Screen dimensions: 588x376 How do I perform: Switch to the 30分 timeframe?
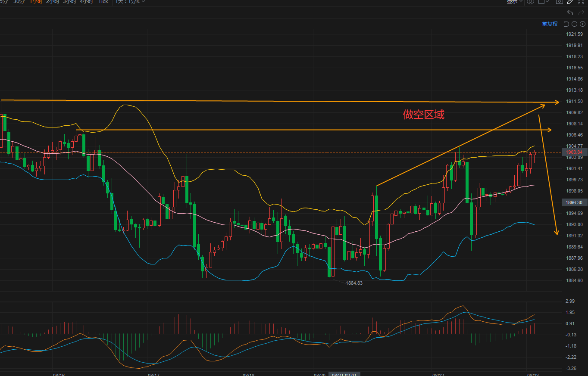coord(19,2)
